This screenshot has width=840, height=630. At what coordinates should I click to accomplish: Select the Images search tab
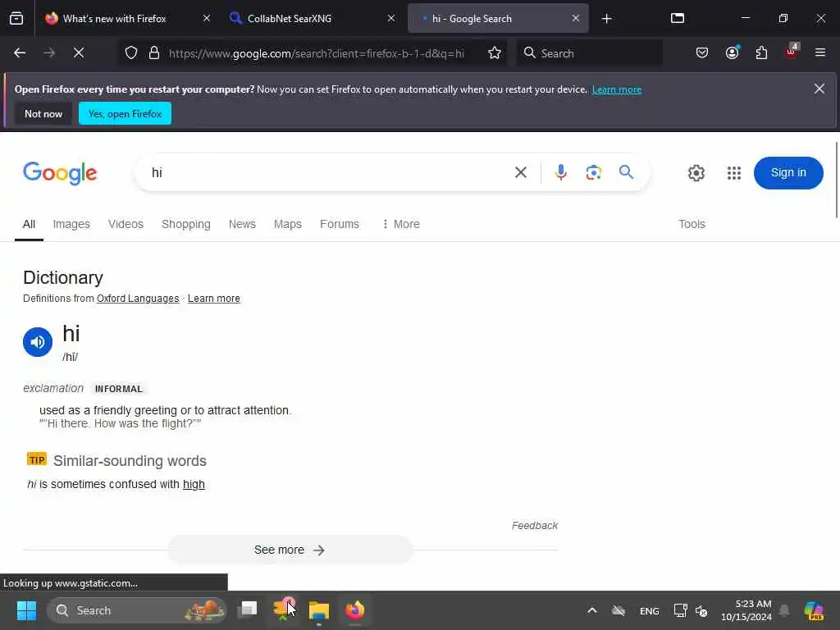coord(71,224)
